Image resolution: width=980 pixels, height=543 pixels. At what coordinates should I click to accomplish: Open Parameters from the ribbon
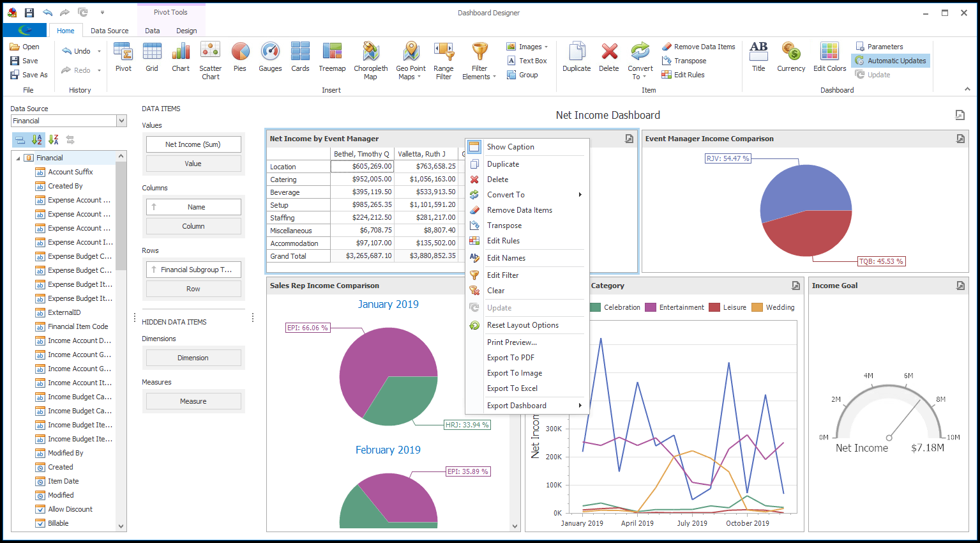[878, 47]
